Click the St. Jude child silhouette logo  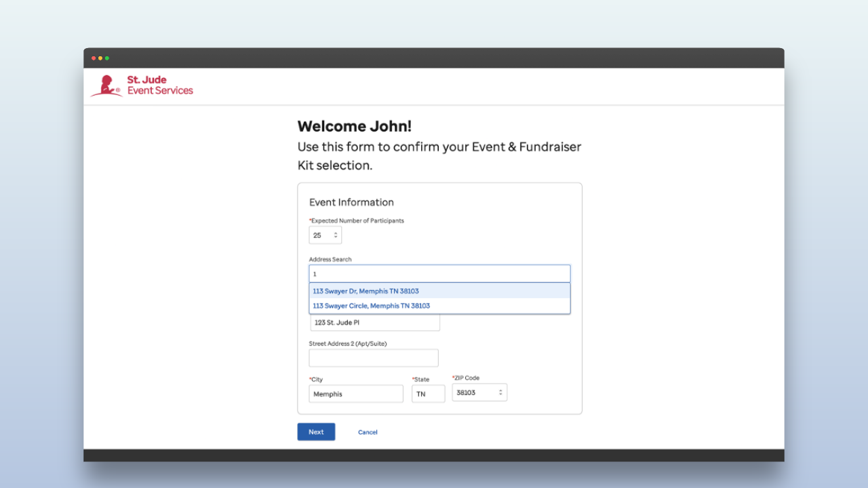[106, 86]
